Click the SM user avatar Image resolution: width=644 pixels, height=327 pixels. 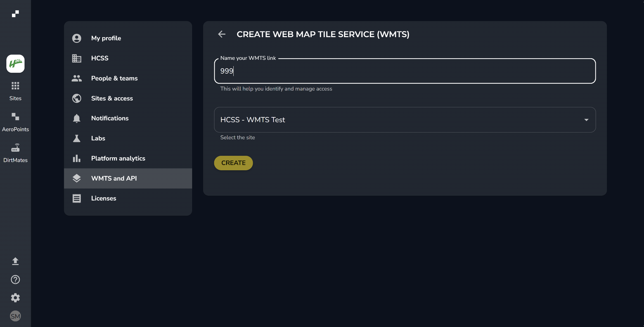[15, 316]
